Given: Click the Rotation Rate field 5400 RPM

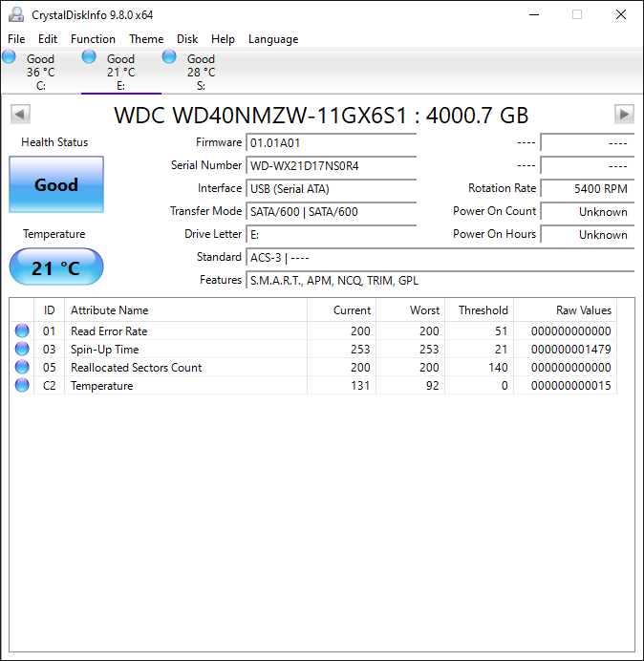Looking at the screenshot, I should (x=588, y=188).
